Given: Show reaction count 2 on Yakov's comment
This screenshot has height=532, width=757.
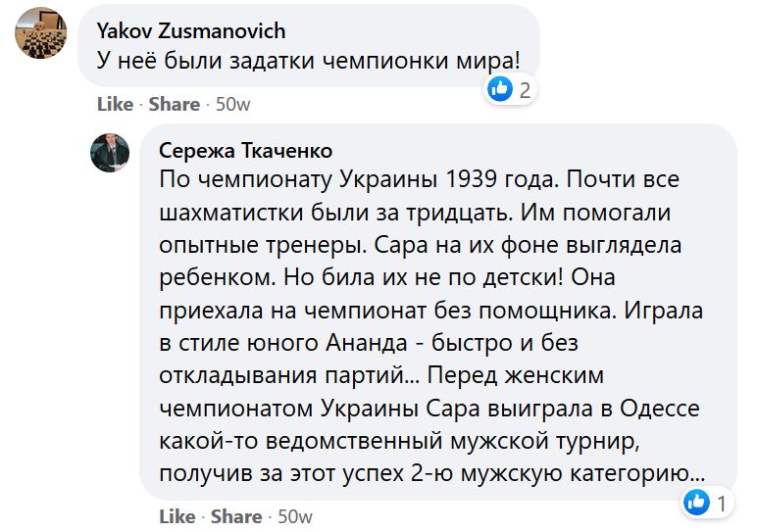Looking at the screenshot, I should (526, 91).
